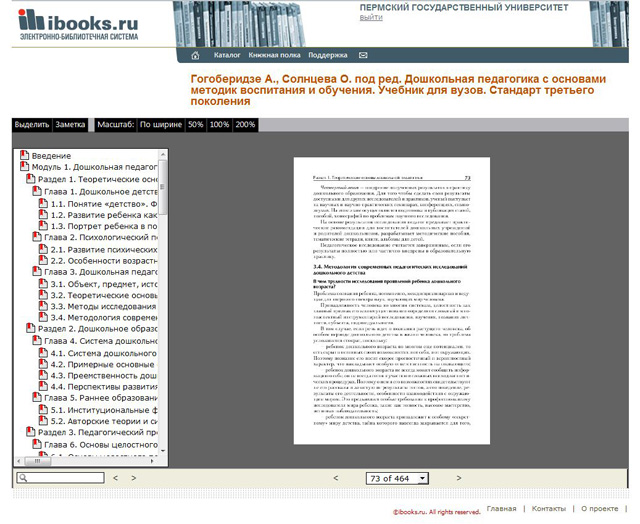Click the page icon beside section 1.1
Screen dimensions: 640x524
pos(43,203)
